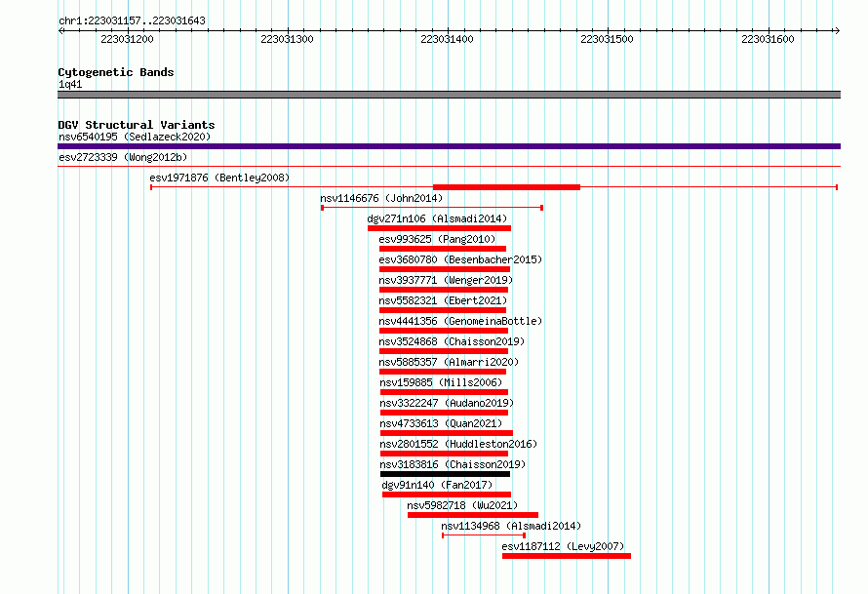Select nsv1146676 thin interval line
The image size is (868, 594).
coord(432,208)
